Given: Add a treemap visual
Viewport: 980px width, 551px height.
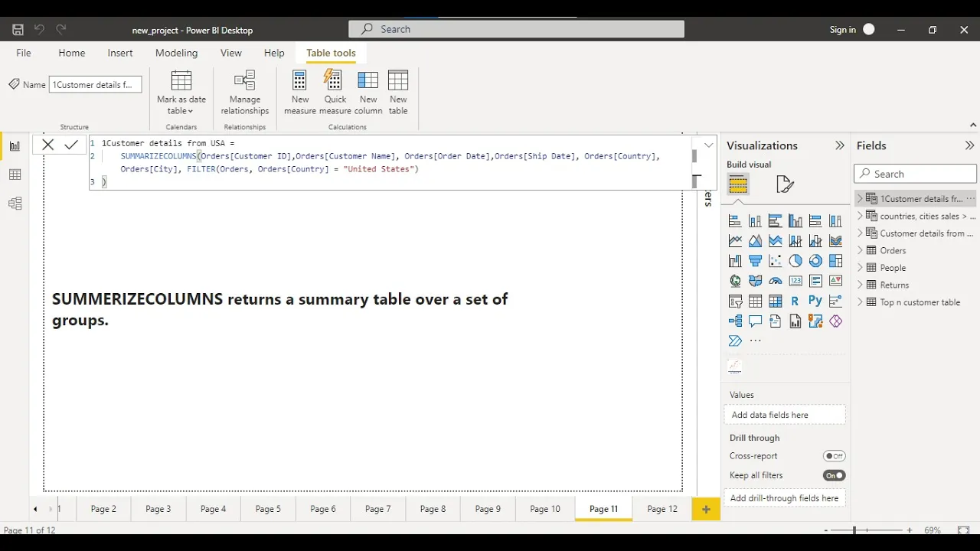Looking at the screenshot, I should (x=835, y=261).
